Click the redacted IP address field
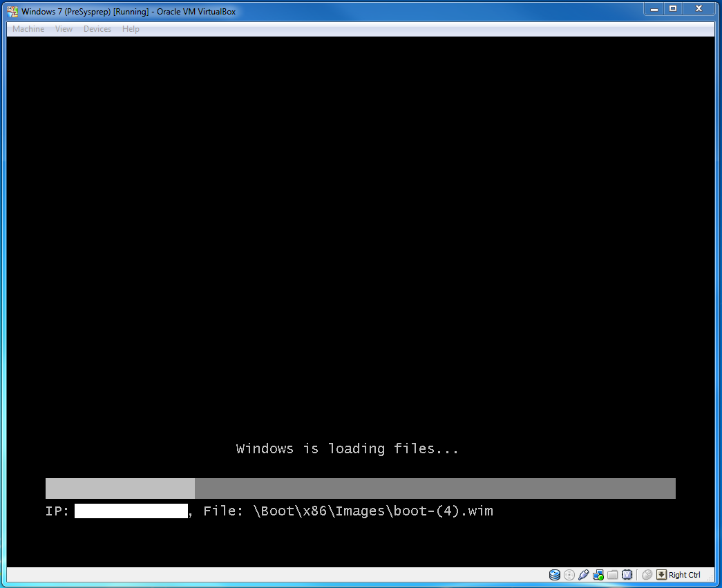Image resolution: width=722 pixels, height=588 pixels. click(x=131, y=511)
